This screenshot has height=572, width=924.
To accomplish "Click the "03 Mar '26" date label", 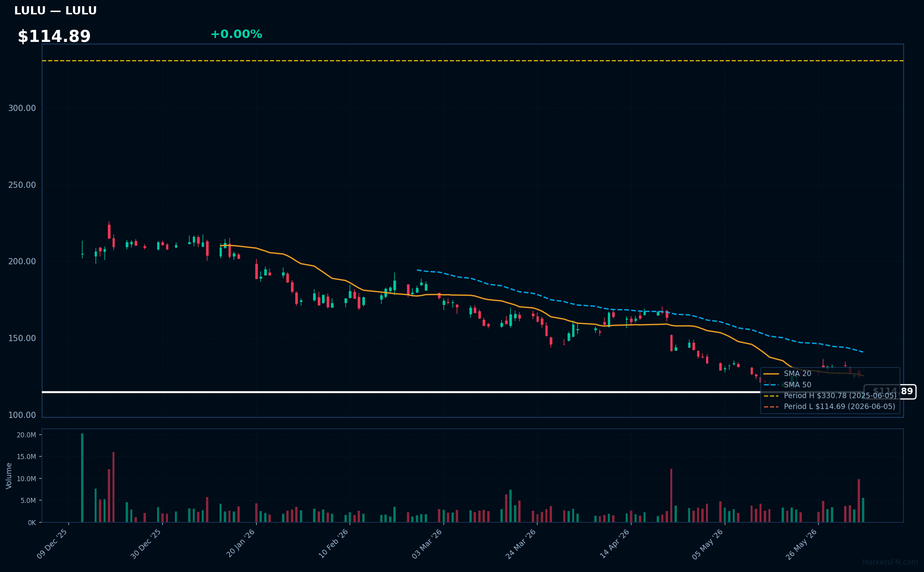I will tap(427, 544).
